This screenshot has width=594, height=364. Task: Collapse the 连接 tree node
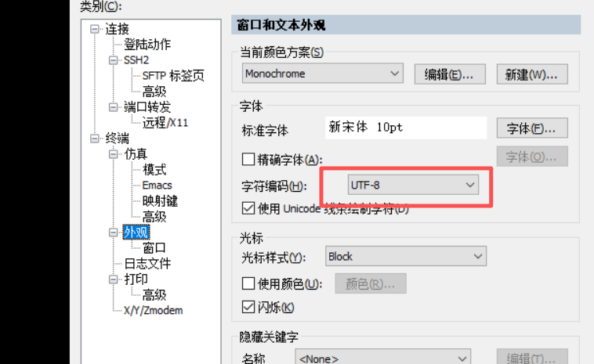[x=96, y=29]
